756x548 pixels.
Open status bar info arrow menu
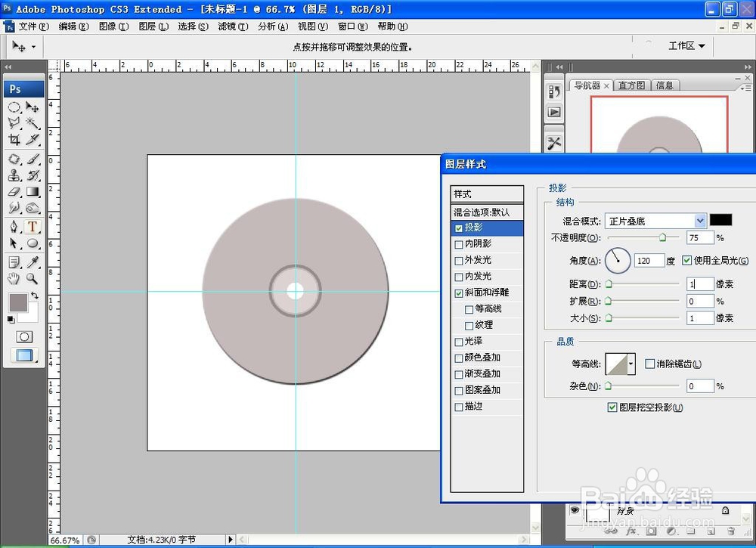[231, 540]
